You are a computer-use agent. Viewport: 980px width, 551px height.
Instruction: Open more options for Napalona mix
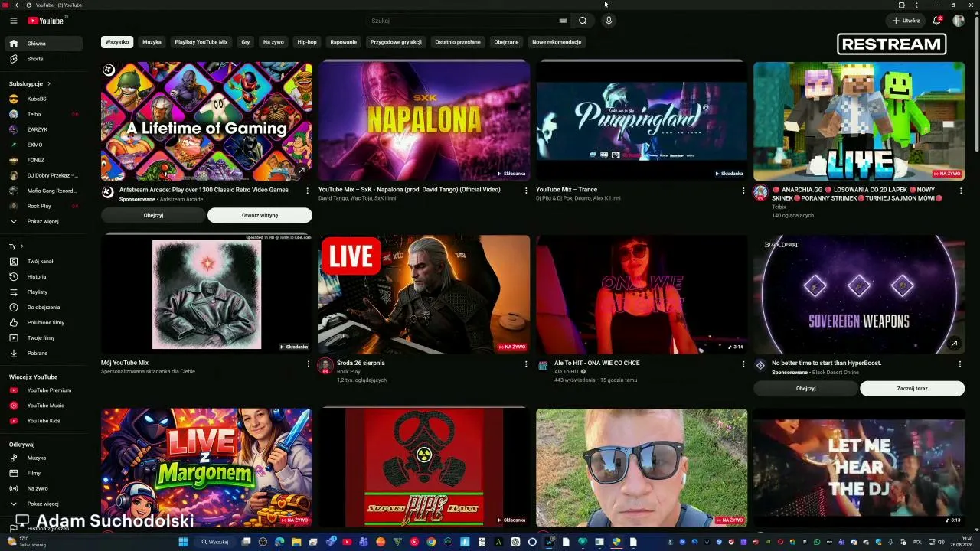[525, 191]
